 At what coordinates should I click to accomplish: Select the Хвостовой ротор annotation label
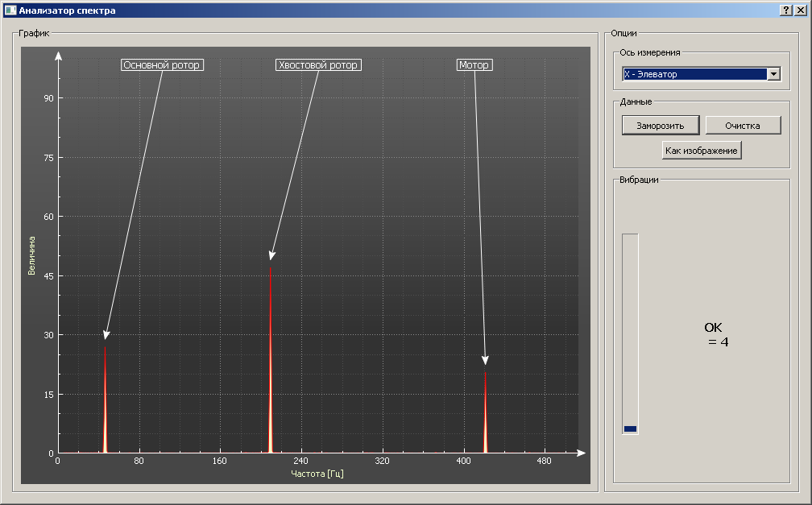click(317, 65)
